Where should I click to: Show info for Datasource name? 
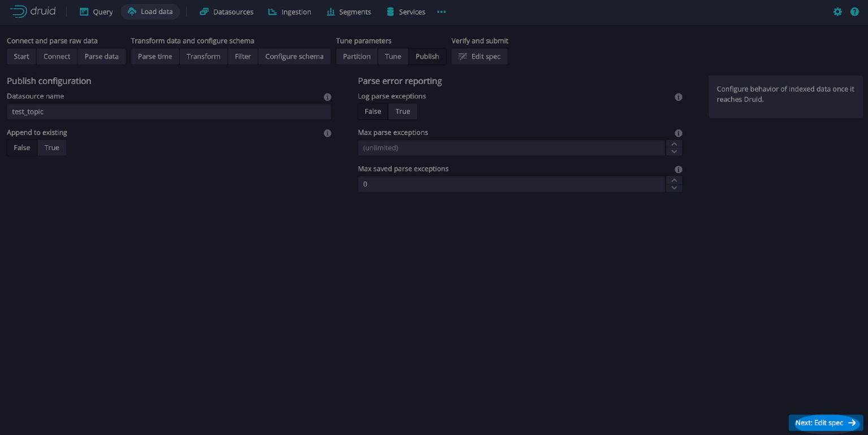(327, 97)
